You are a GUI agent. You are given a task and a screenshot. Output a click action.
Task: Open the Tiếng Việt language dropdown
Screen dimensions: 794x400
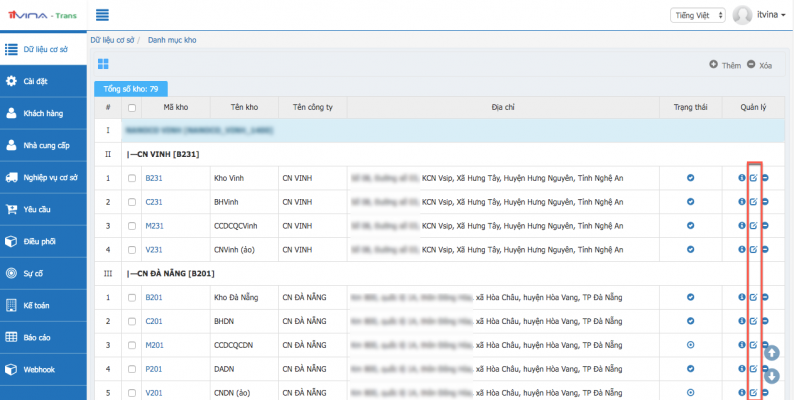coord(697,15)
